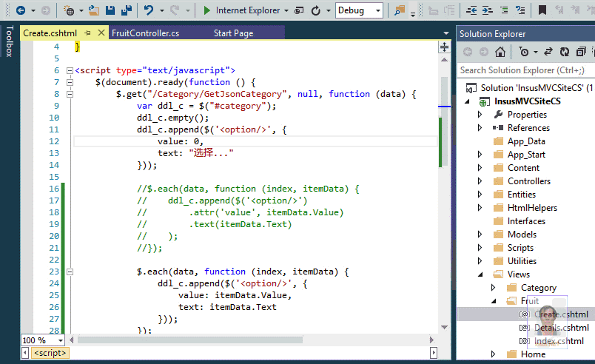Viewport: 595px width, 364px height.
Task: Collapse the $.each block on line 23
Action: pos(70,272)
